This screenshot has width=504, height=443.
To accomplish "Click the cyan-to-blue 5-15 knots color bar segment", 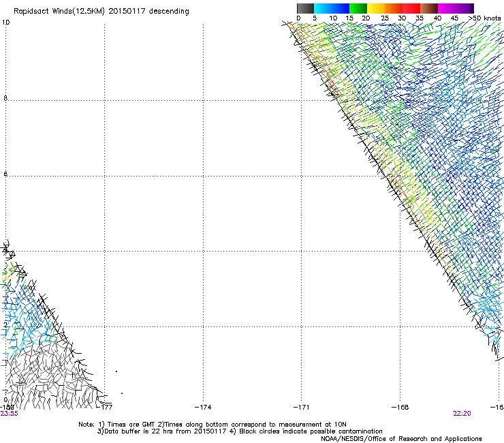I will pos(332,8).
